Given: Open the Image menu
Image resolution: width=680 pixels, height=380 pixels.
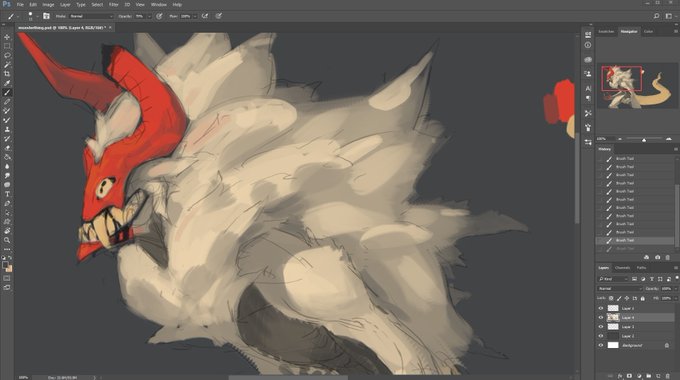Looking at the screenshot, I should [48, 4].
